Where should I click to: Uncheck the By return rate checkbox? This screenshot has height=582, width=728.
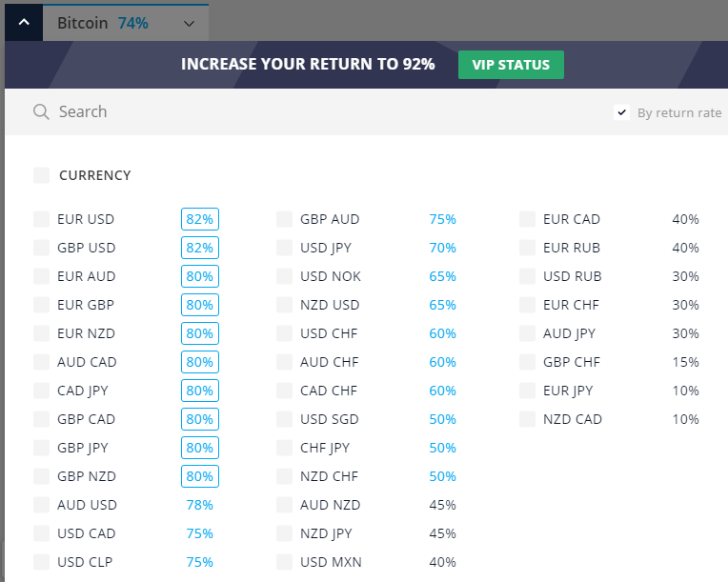621,112
